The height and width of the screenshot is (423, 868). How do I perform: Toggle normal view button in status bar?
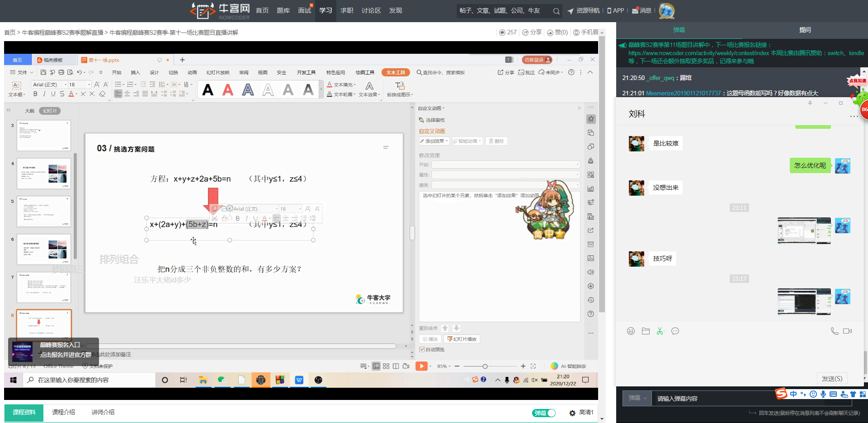coord(376,366)
